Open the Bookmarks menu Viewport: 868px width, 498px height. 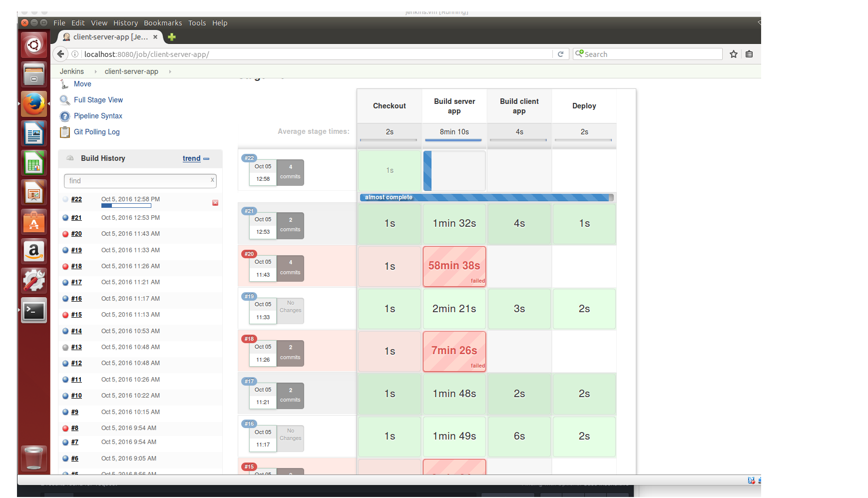pyautogui.click(x=163, y=22)
